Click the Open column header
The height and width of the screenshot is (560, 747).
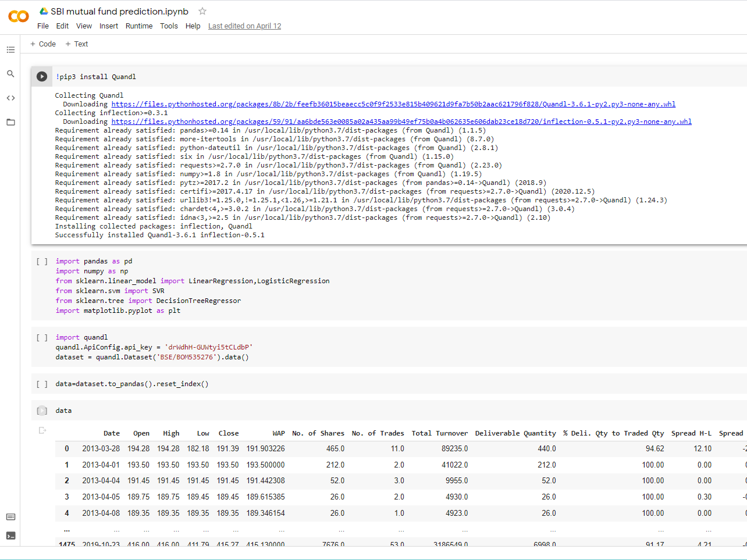(141, 433)
